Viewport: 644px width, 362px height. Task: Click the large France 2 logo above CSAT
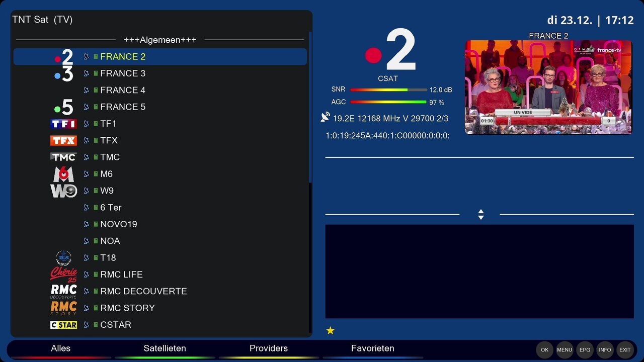click(x=390, y=49)
